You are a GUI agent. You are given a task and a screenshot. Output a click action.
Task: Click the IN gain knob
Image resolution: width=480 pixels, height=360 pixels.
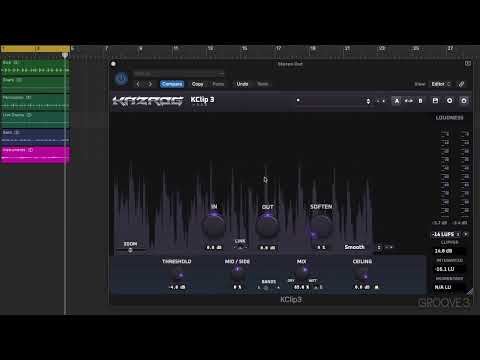click(214, 225)
